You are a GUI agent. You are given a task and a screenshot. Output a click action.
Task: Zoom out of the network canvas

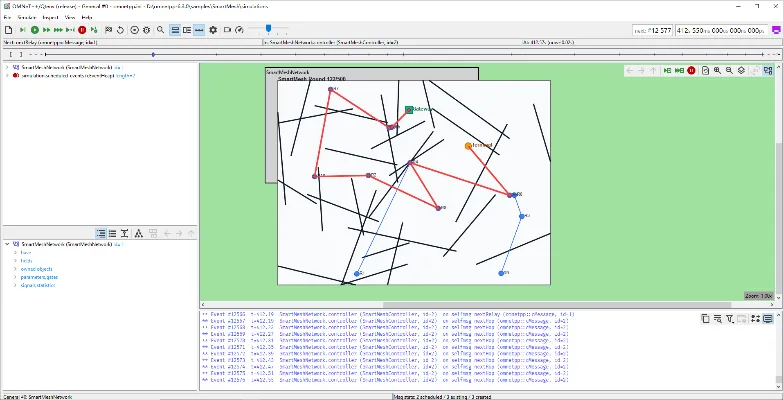coord(730,70)
